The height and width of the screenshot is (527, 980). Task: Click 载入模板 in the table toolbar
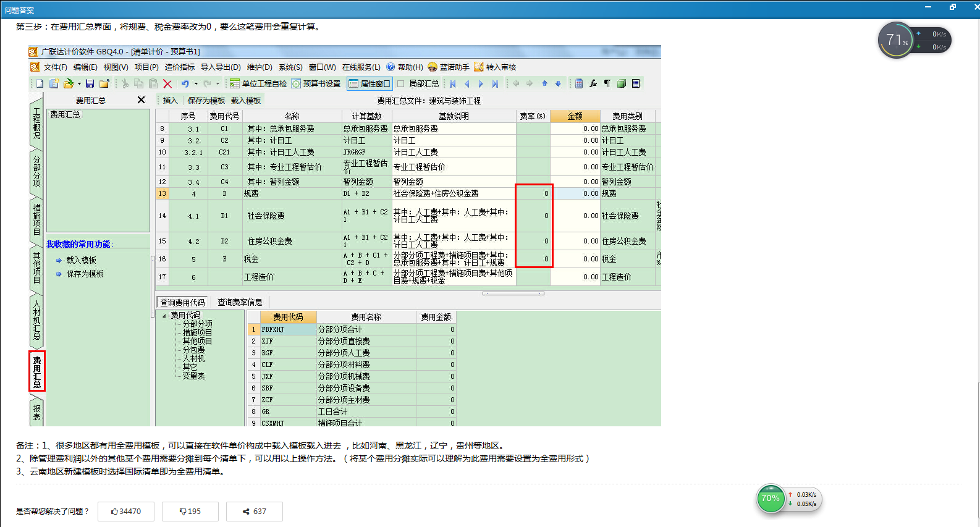(246, 100)
